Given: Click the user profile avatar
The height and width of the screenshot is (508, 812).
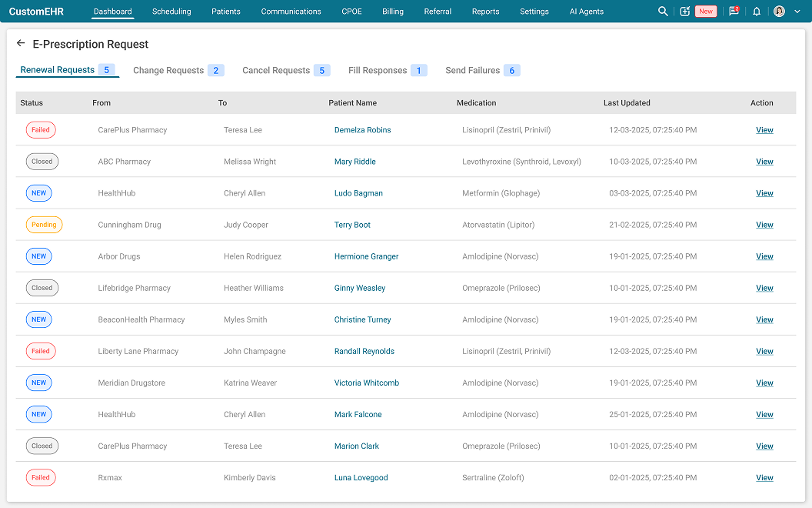Looking at the screenshot, I should pyautogui.click(x=779, y=12).
